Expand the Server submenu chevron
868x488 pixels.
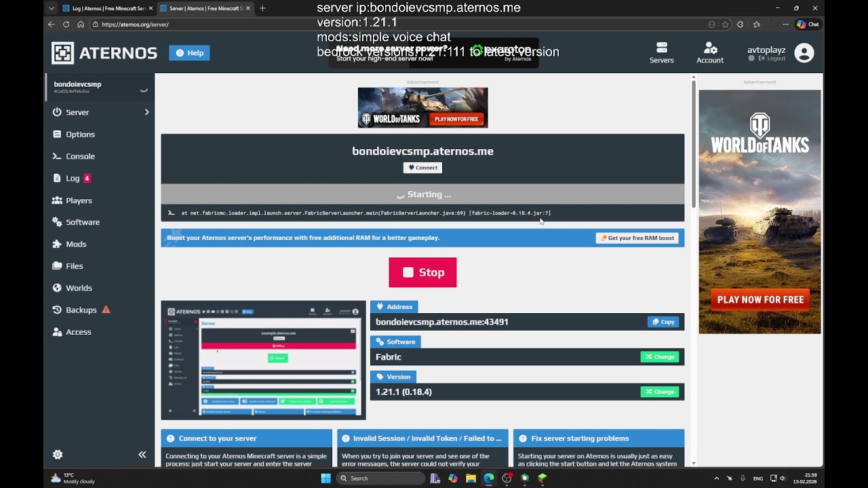point(146,113)
